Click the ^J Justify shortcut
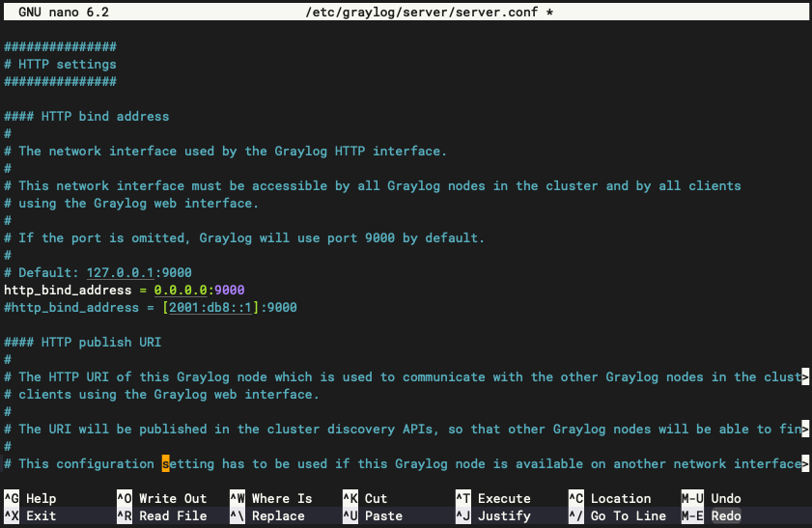This screenshot has width=812, height=528. [493, 516]
